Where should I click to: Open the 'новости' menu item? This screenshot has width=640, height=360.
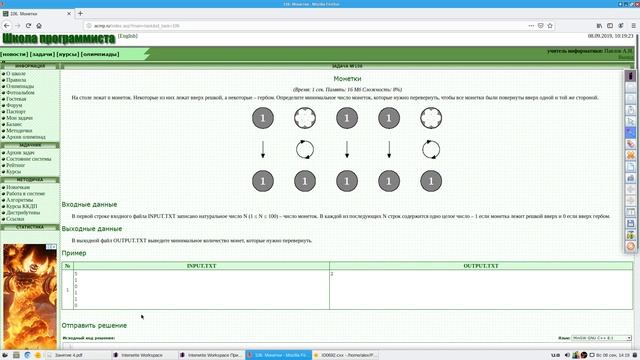pyautogui.click(x=15, y=54)
